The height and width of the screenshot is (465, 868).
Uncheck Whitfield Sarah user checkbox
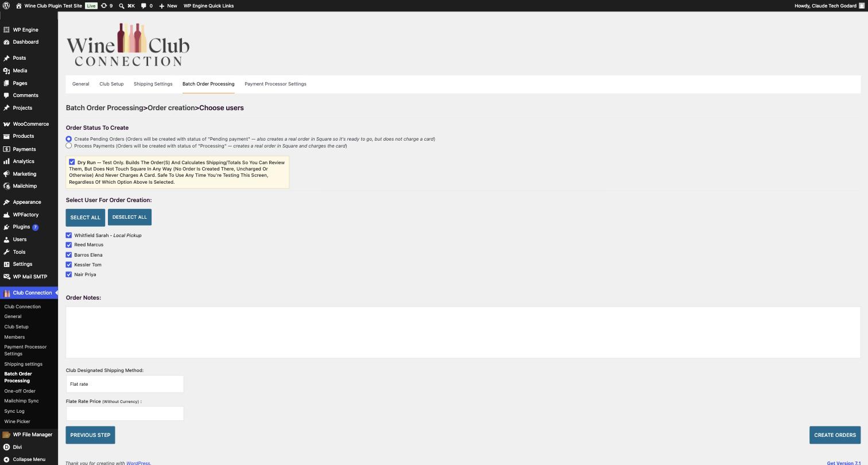(x=69, y=235)
